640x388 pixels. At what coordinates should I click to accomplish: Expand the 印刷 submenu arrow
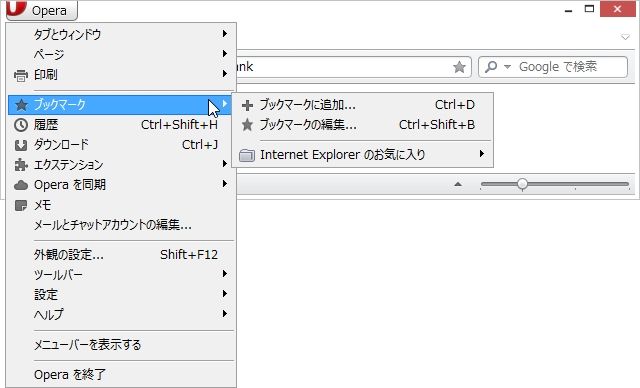click(x=224, y=74)
